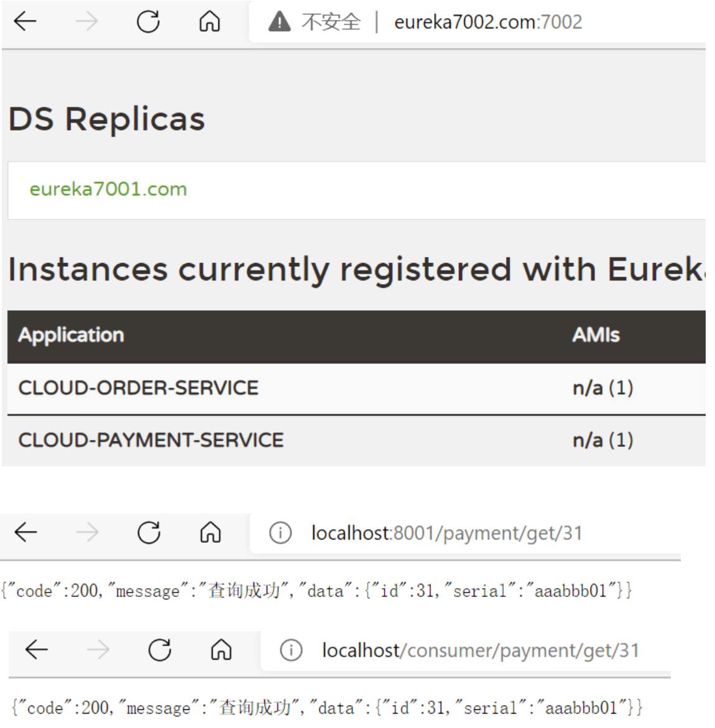This screenshot has width=715, height=728.
Task: Click site info icon beside localhost/consumer
Action: click(x=291, y=650)
